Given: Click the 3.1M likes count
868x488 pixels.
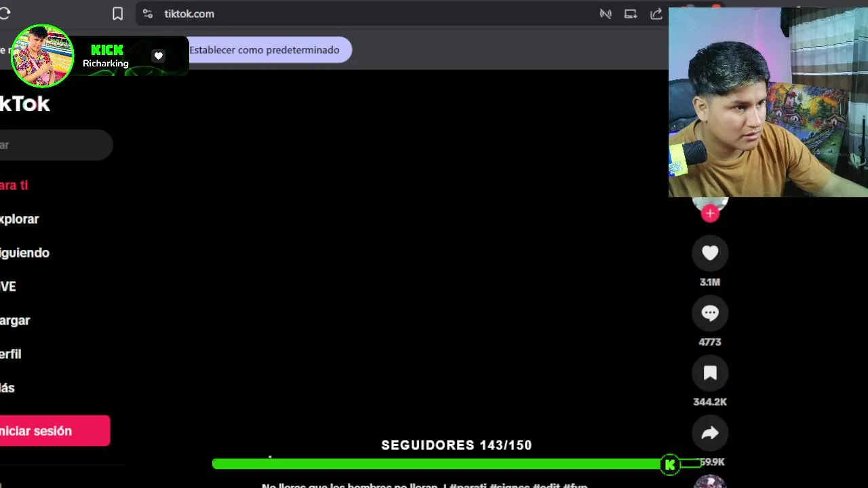Looking at the screenshot, I should click(710, 282).
